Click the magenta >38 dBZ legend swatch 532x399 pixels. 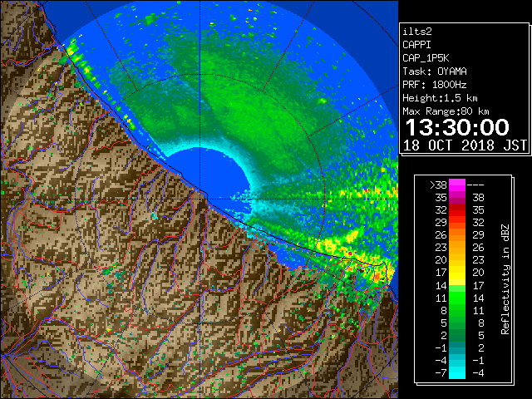pyautogui.click(x=457, y=185)
